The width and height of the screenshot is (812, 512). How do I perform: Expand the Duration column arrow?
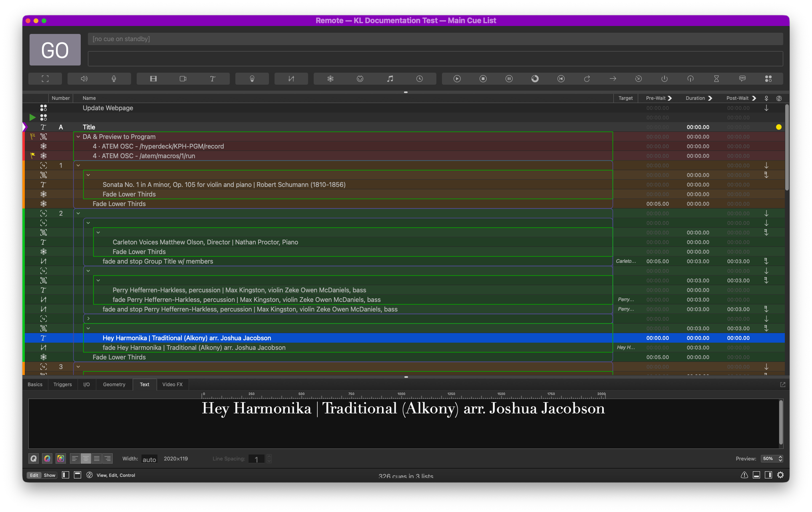[710, 98]
